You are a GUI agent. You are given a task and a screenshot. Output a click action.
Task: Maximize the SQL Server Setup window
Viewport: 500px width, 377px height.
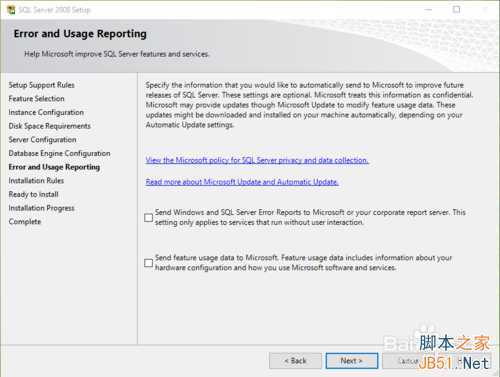coord(456,10)
